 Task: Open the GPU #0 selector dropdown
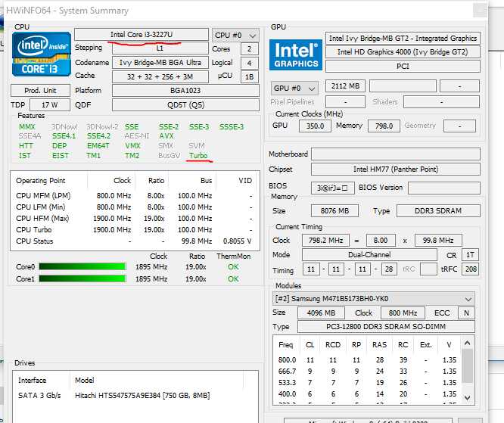[294, 87]
